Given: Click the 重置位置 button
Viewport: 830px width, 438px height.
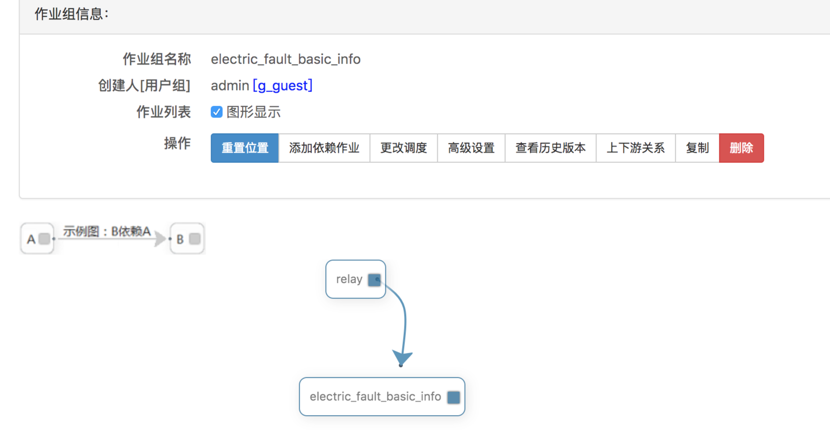Looking at the screenshot, I should (x=245, y=148).
